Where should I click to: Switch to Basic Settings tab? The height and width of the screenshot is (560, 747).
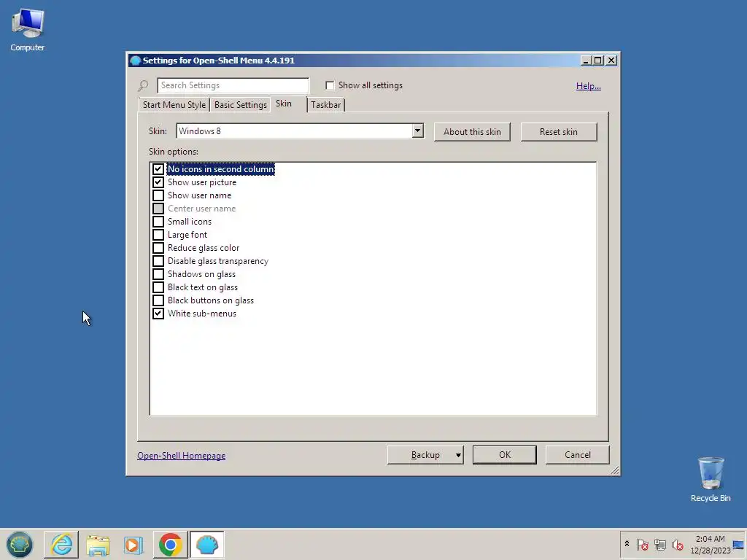[241, 105]
